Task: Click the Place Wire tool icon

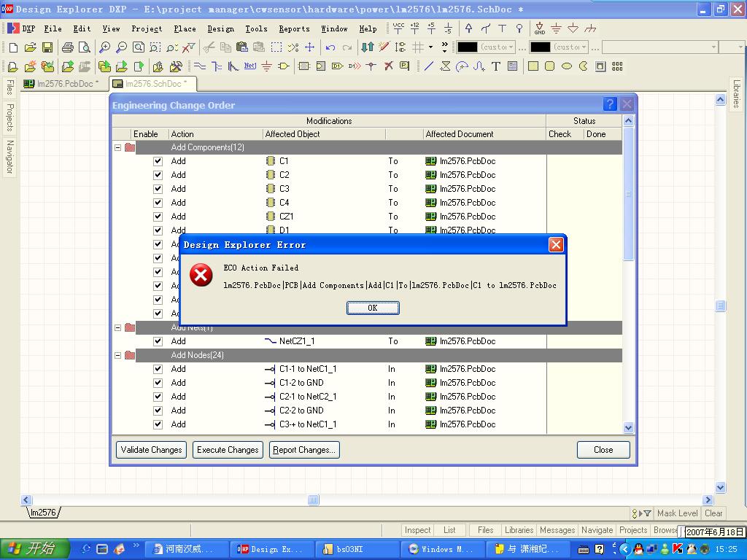Action: point(199,66)
